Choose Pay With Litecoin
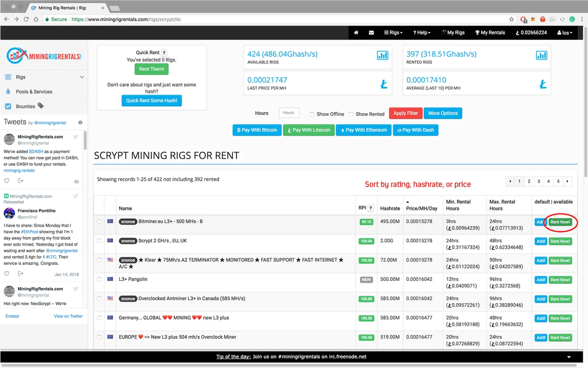This screenshot has width=588, height=368. pos(309,130)
